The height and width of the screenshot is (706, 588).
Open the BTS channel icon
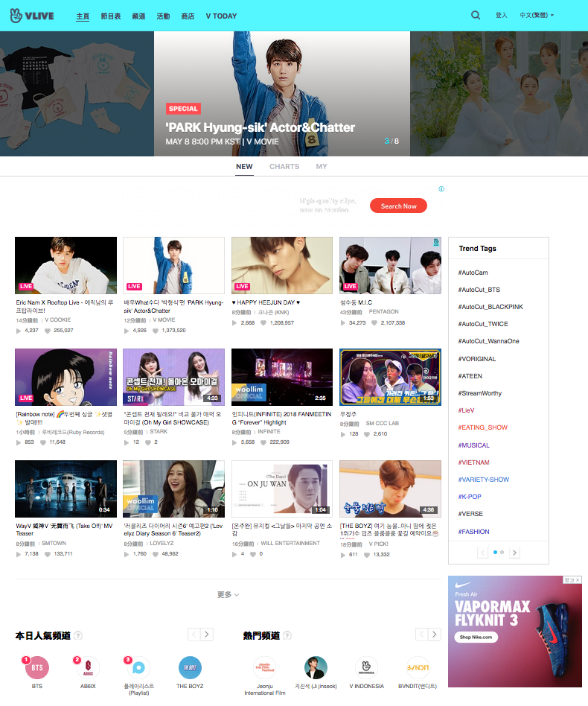pyautogui.click(x=37, y=668)
